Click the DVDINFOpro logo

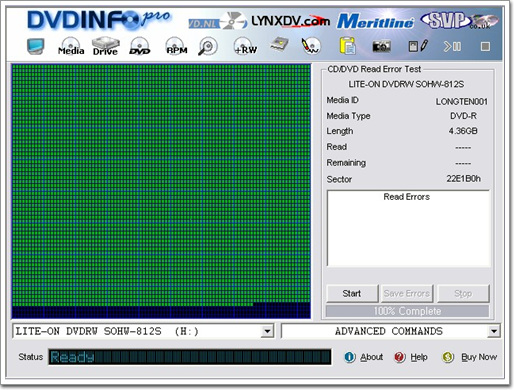tap(99, 20)
